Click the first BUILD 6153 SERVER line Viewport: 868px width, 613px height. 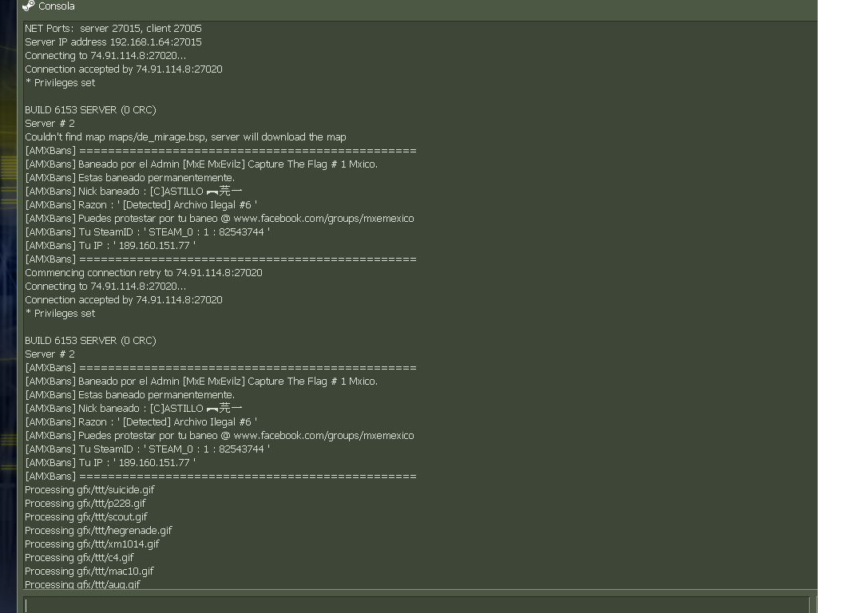point(90,110)
